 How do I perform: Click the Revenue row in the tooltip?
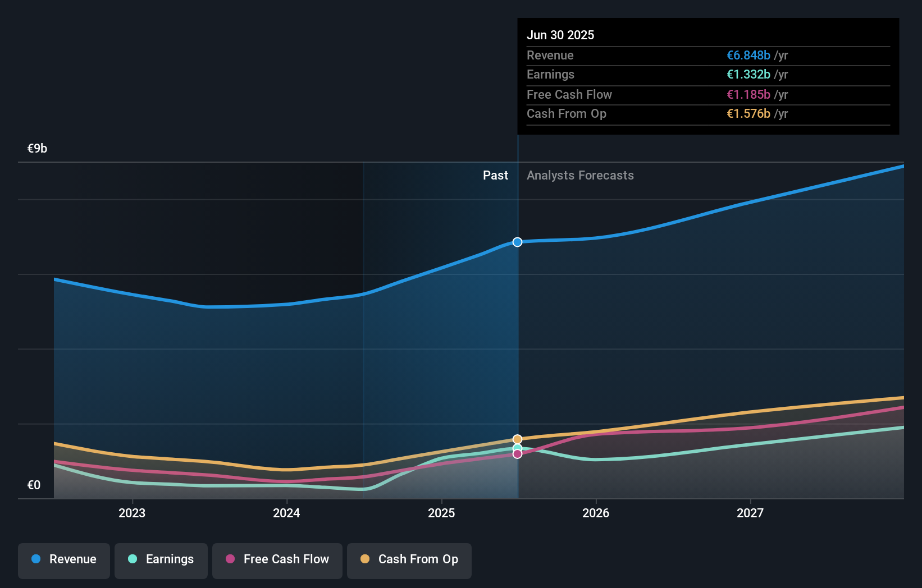point(550,55)
